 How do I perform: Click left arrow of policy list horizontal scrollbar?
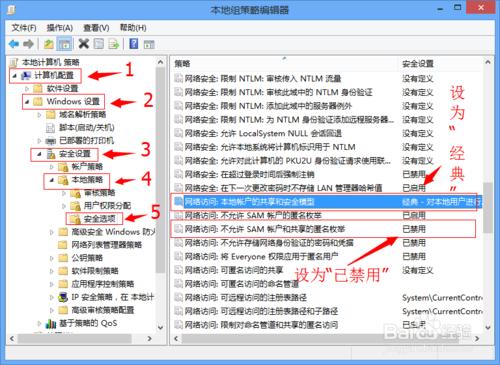click(x=176, y=339)
